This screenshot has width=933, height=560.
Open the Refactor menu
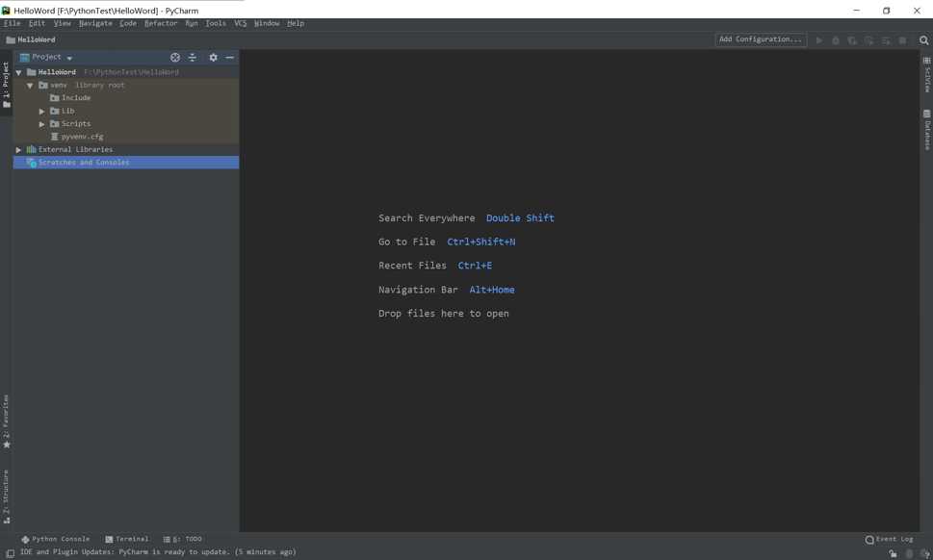[161, 23]
